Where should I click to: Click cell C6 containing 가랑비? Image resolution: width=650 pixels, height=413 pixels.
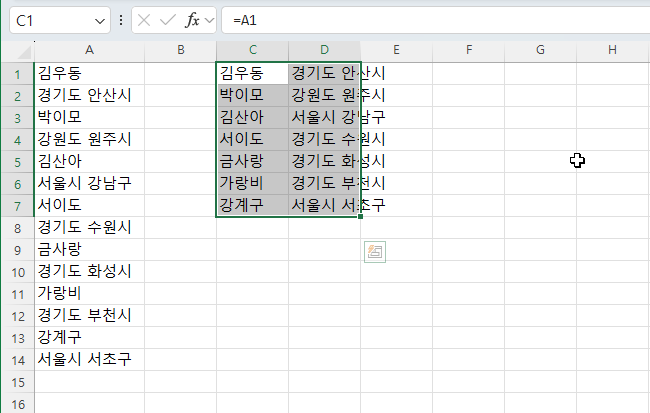point(252,184)
